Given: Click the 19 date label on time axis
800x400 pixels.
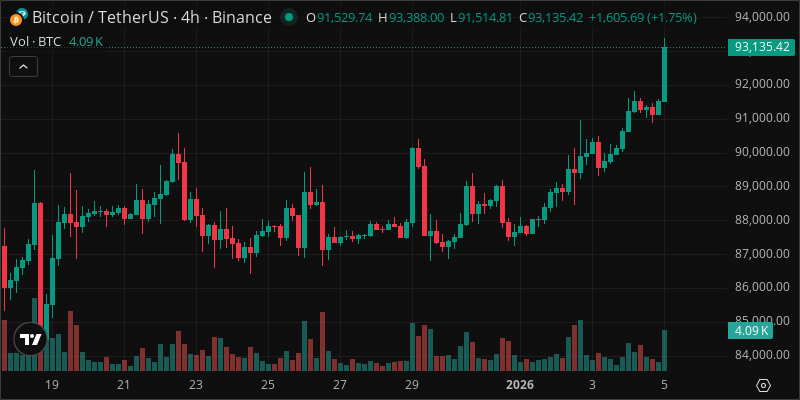Looking at the screenshot, I should 51,385.
